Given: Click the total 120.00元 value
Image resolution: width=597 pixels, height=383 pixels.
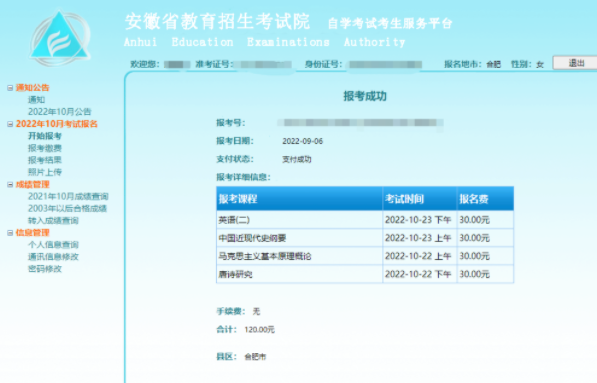Looking at the screenshot, I should (x=259, y=330).
